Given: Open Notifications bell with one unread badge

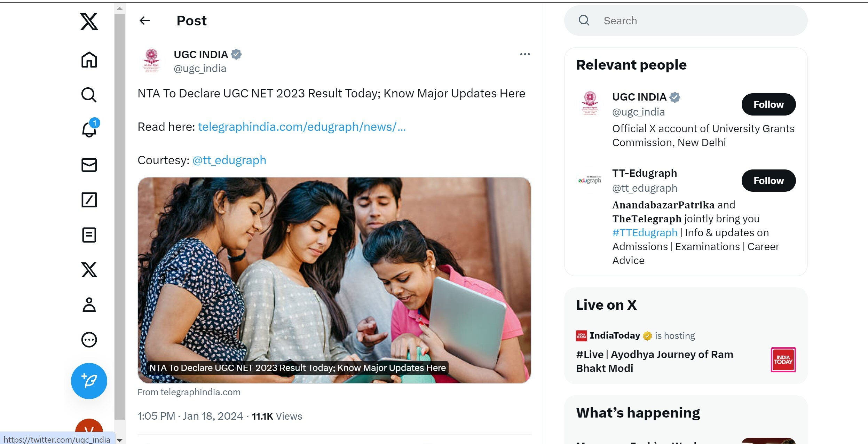Looking at the screenshot, I should (89, 129).
